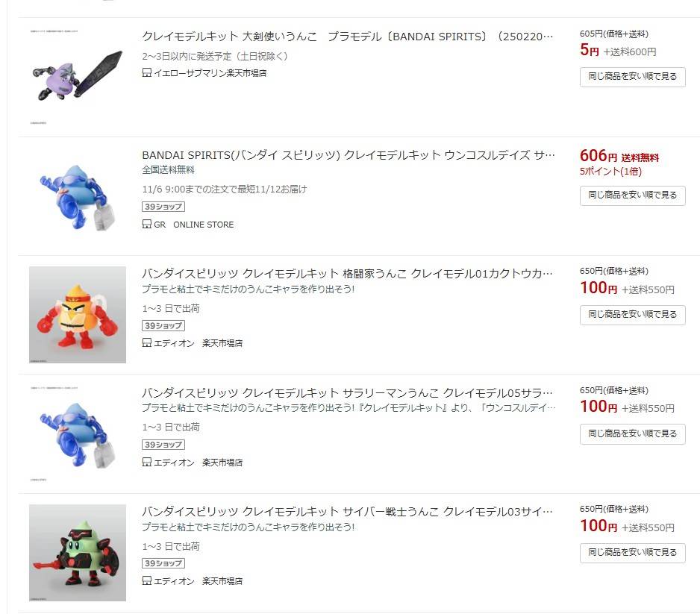
Task: Open the green サイバー戦士うんこ figure thumbnail
Action: click(78, 552)
